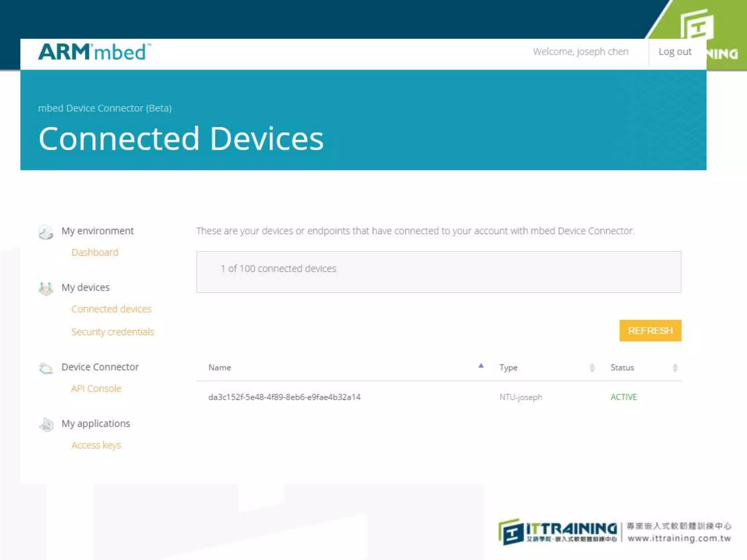Image resolution: width=747 pixels, height=560 pixels.
Task: Click the My environment globe icon
Action: coord(46,232)
